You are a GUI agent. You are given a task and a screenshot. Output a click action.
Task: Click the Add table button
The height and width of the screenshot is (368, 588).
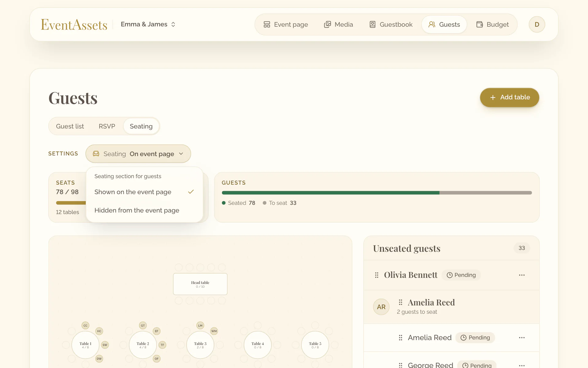[x=510, y=98]
